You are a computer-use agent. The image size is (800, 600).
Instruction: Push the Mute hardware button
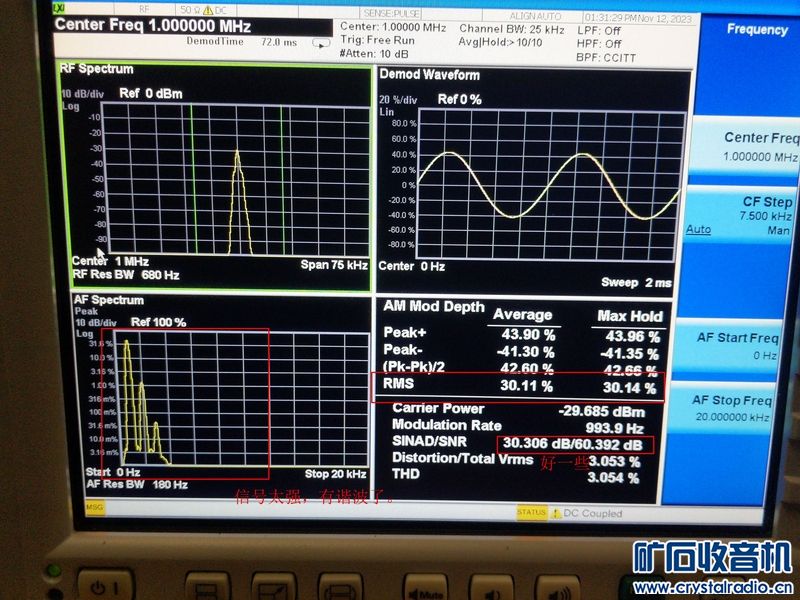(x=426, y=589)
